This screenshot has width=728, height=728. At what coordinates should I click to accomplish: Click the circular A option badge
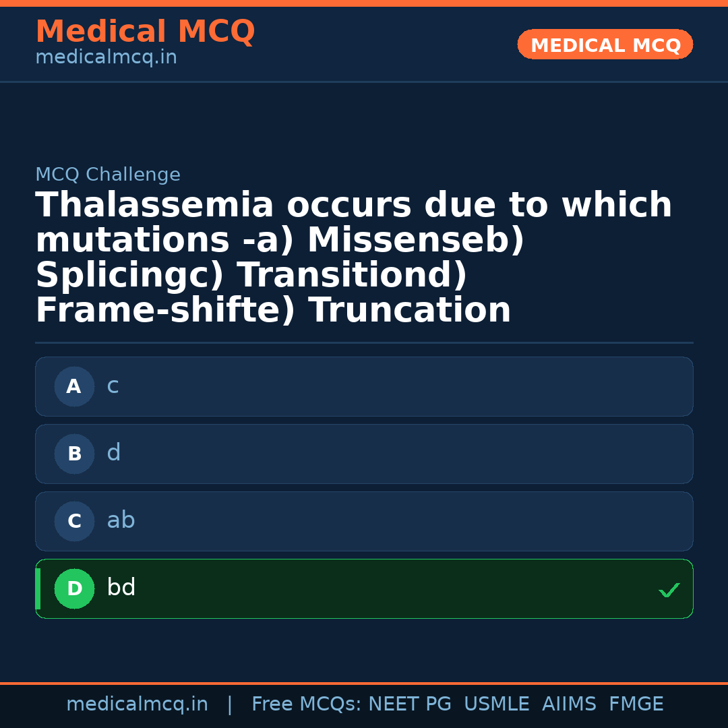coord(74,386)
